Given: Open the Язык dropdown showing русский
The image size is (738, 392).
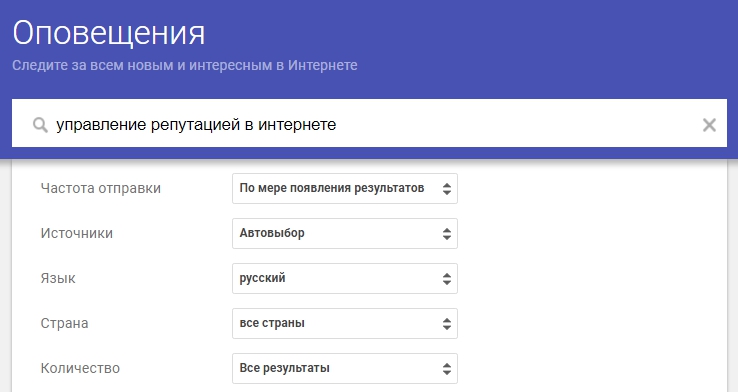Looking at the screenshot, I should point(345,279).
